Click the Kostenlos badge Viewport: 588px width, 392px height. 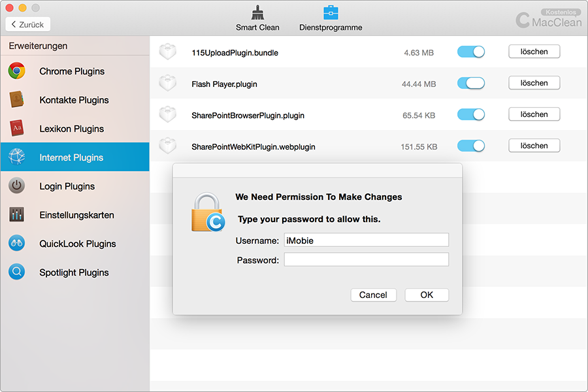pos(561,12)
